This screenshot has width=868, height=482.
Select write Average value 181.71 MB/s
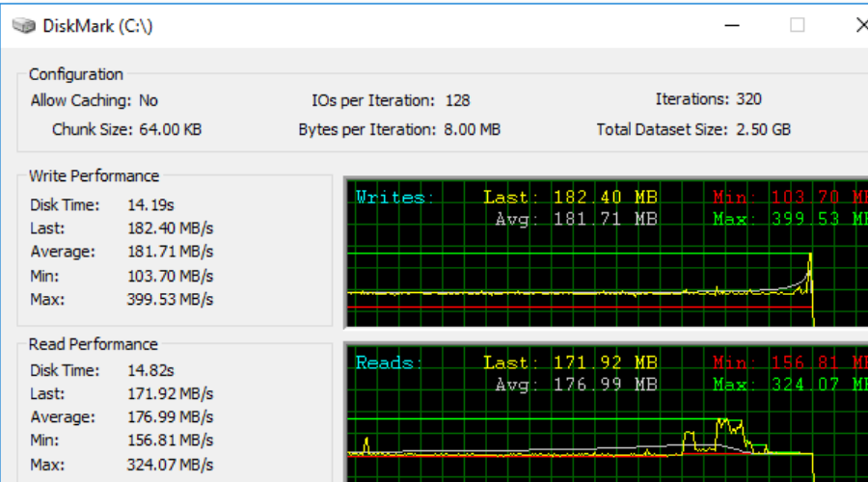[170, 252]
